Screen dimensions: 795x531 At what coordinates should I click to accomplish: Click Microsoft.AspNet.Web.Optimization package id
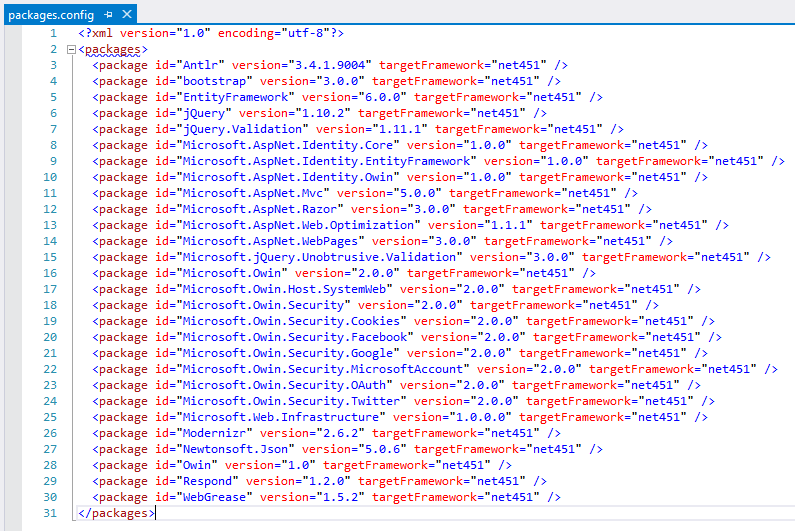pos(298,225)
